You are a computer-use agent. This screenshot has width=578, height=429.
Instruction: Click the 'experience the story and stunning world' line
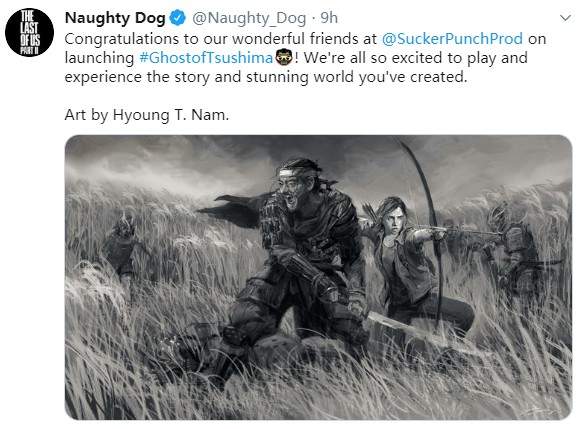266,77
